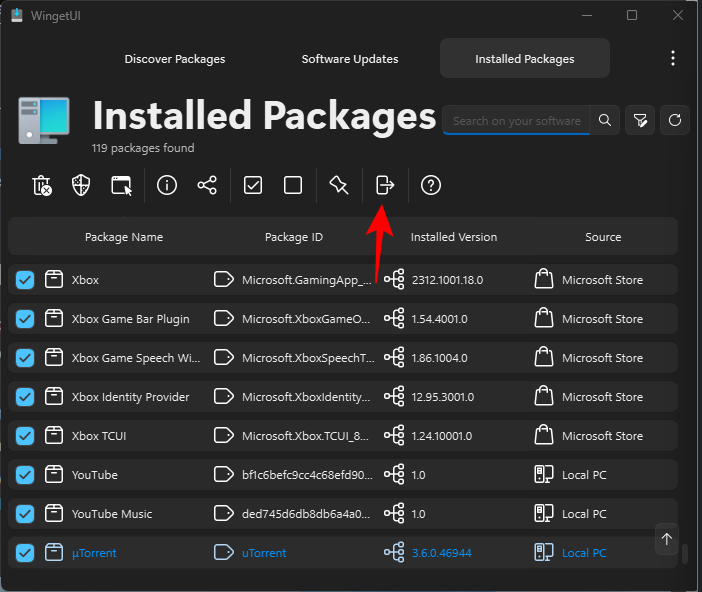Switch to Discover Packages tab
The image size is (702, 592).
click(175, 59)
